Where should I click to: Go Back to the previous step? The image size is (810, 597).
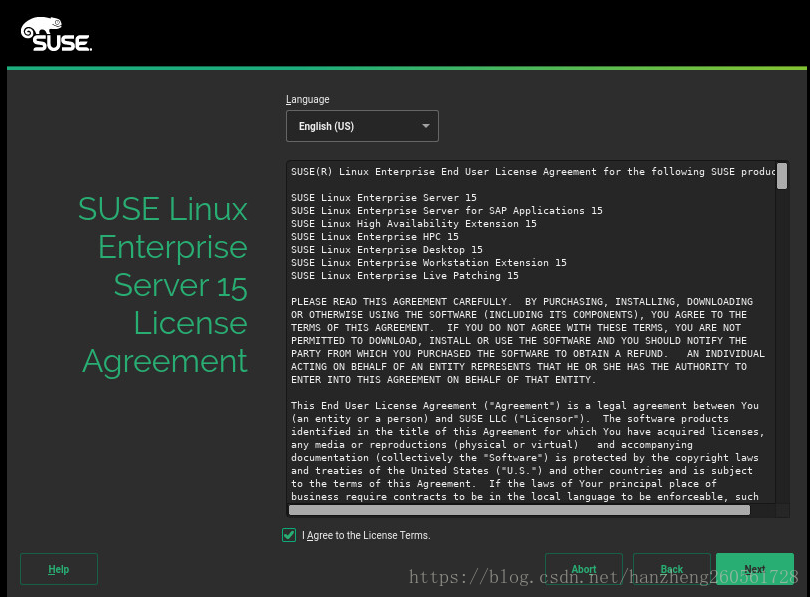(x=672, y=569)
